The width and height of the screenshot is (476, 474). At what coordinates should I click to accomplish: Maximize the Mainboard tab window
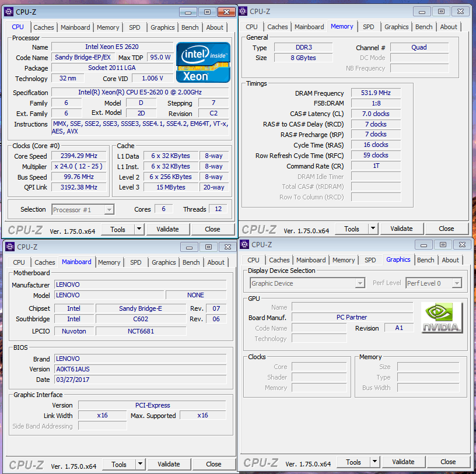pyautogui.click(x=209, y=247)
